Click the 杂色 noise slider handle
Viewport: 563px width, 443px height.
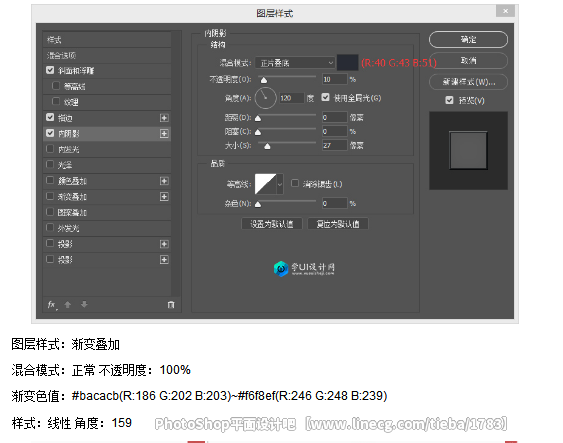point(258,205)
